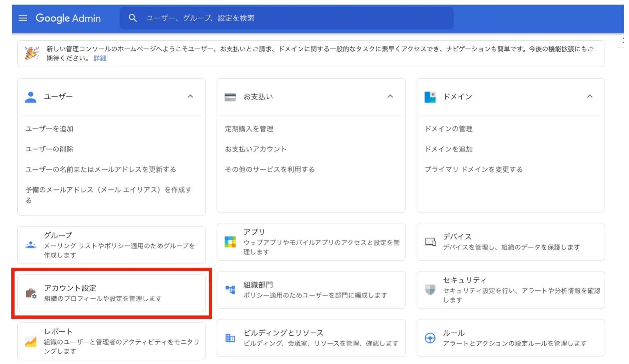Open プライマリ ドメインを変更する
Screen dimensions: 629x364
click(474, 170)
